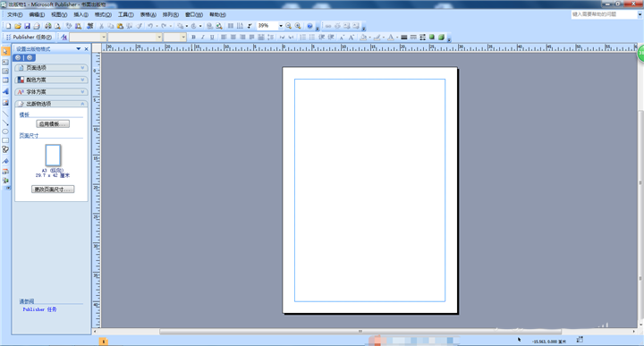The width and height of the screenshot is (644, 346).
Task: Toggle numbered list formatting
Action: coord(302,38)
